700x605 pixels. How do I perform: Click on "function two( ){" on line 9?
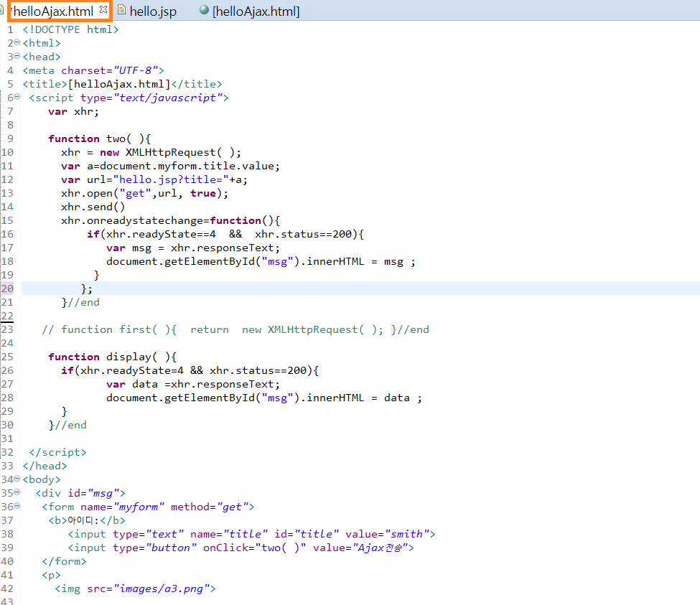(x=100, y=139)
